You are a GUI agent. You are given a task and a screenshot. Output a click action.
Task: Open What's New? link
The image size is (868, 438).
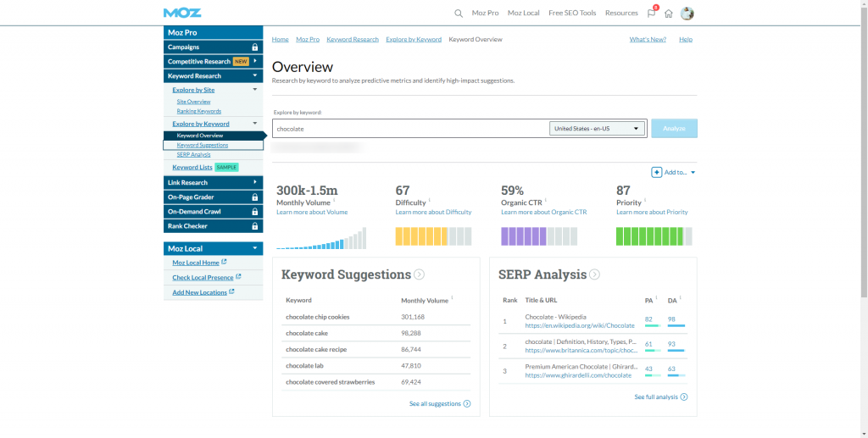(x=648, y=39)
